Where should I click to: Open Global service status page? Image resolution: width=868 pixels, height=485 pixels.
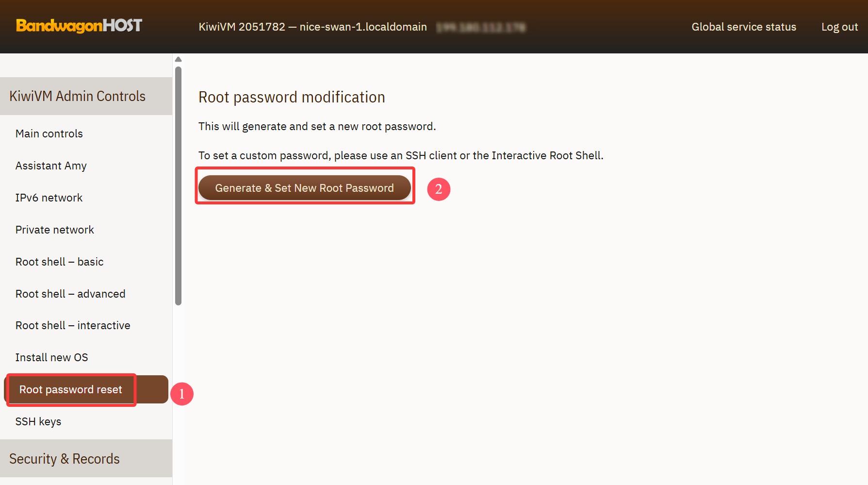[743, 27]
